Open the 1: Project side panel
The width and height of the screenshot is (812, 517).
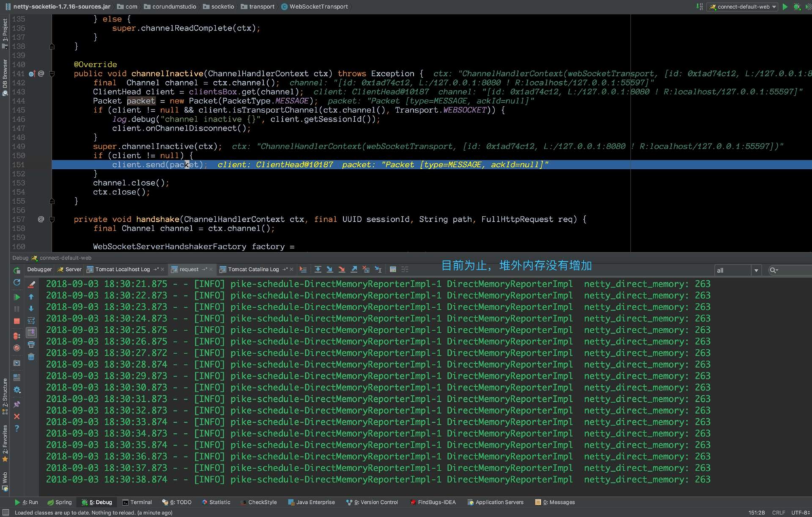(x=5, y=35)
